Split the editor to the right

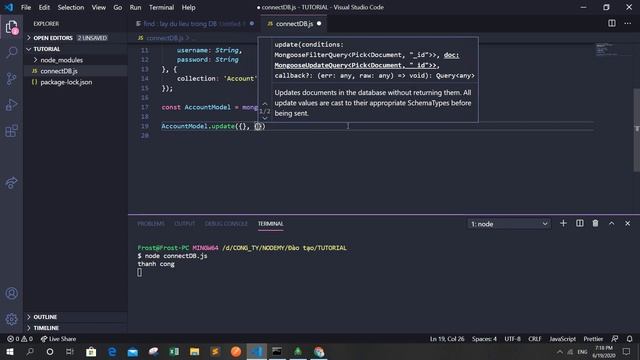pos(611,23)
